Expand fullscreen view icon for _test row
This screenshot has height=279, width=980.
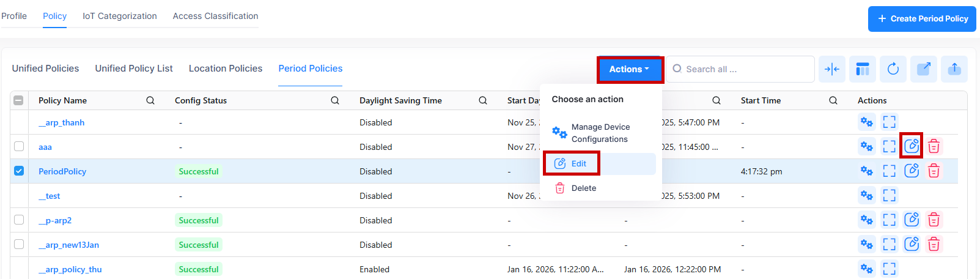(889, 196)
